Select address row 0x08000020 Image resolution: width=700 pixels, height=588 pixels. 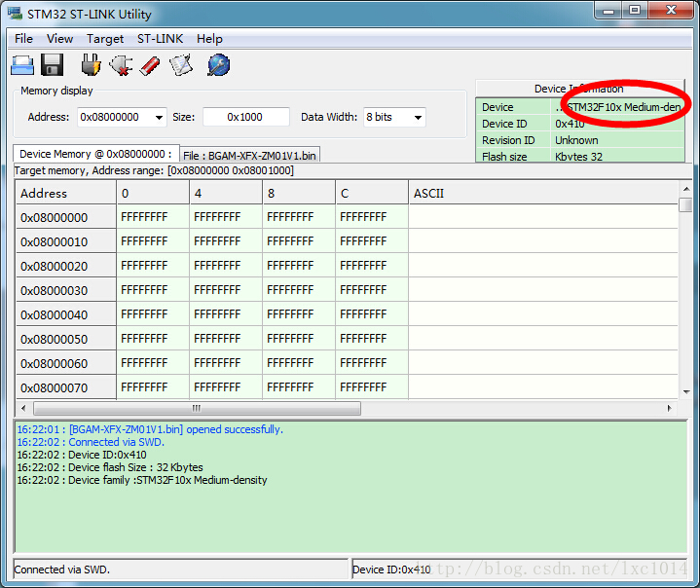click(66, 266)
